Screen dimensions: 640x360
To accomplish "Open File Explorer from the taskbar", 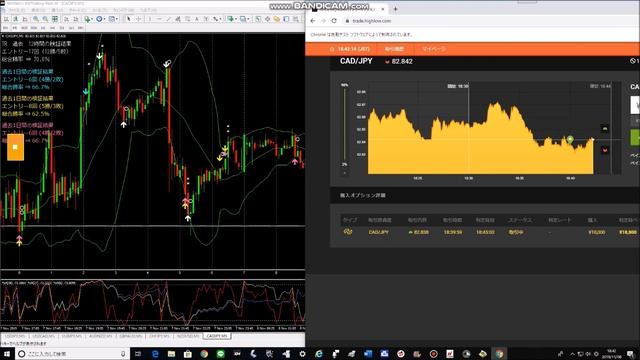I will point(171,353).
